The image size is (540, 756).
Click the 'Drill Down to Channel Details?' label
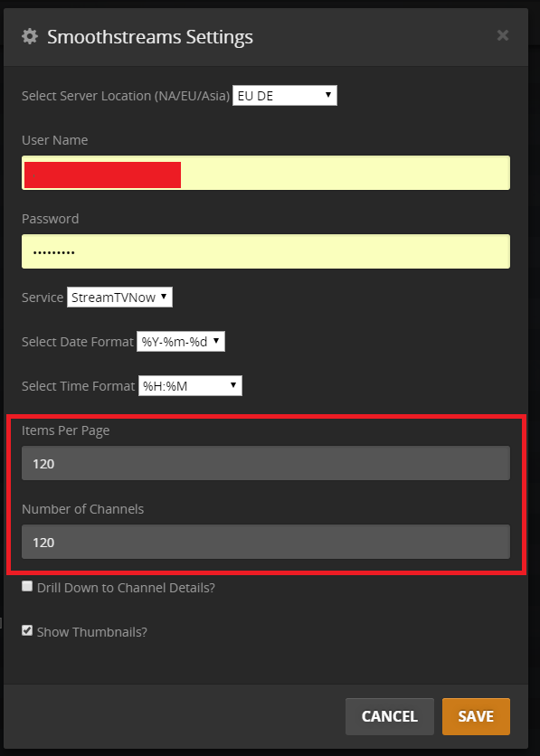pos(126,588)
